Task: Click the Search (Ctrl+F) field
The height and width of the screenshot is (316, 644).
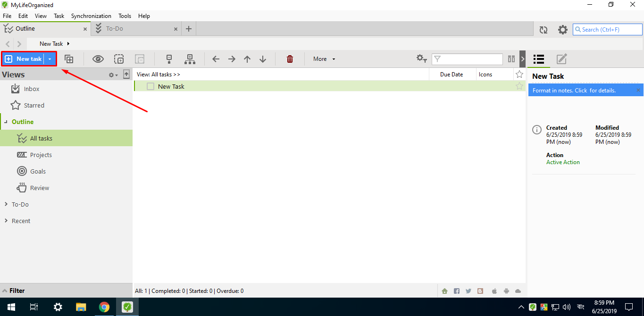Action: (x=608, y=29)
